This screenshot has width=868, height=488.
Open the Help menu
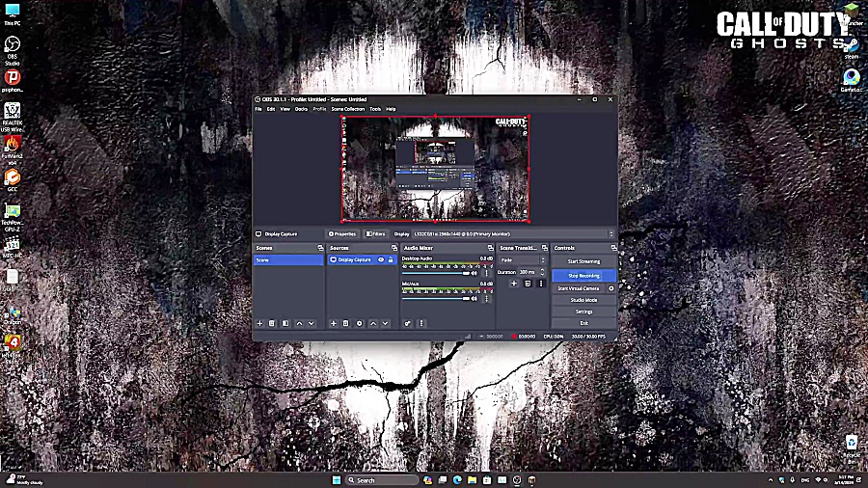point(391,109)
